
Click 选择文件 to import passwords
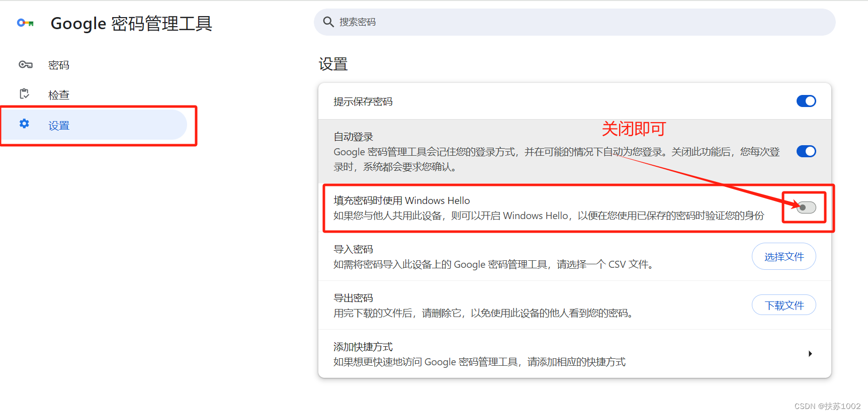(x=784, y=257)
